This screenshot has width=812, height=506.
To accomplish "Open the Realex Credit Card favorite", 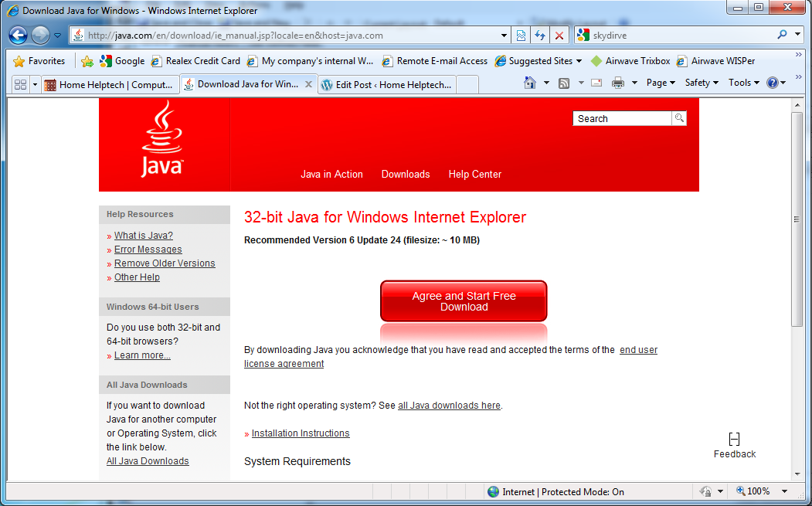I will click(x=195, y=61).
